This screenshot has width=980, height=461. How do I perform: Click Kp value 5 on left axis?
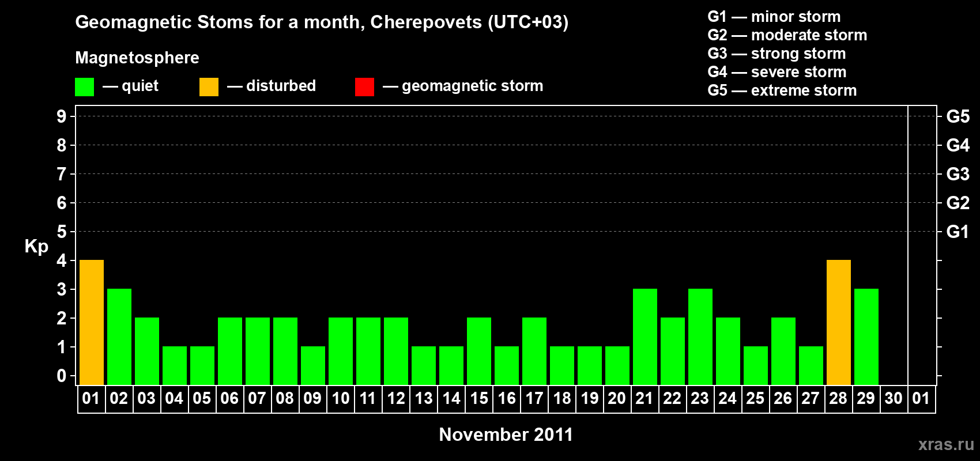pos(62,232)
